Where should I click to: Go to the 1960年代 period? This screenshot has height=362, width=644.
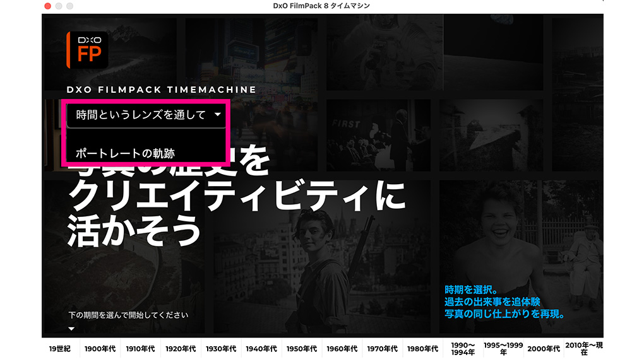(x=342, y=349)
